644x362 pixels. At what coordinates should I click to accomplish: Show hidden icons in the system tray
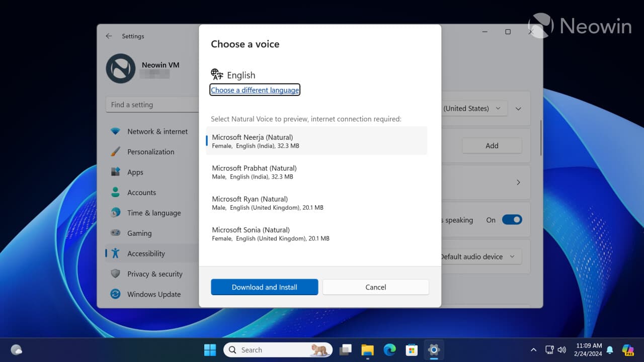click(533, 349)
